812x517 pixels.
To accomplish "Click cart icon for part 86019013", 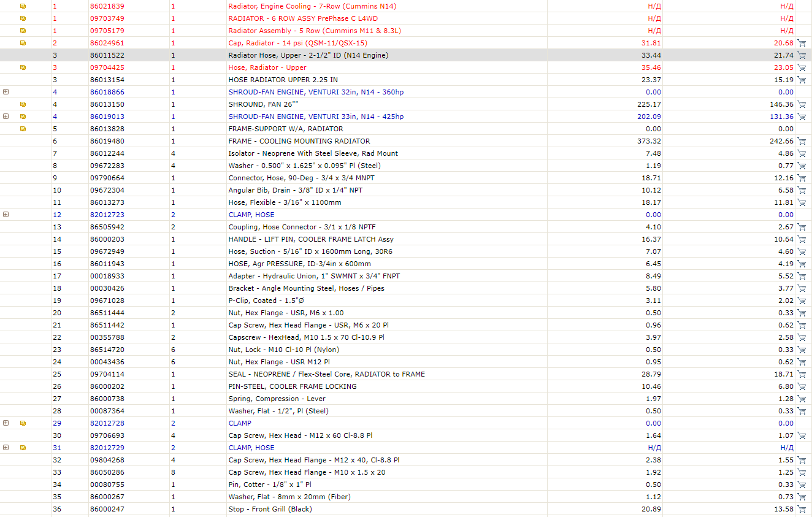I will point(802,117).
